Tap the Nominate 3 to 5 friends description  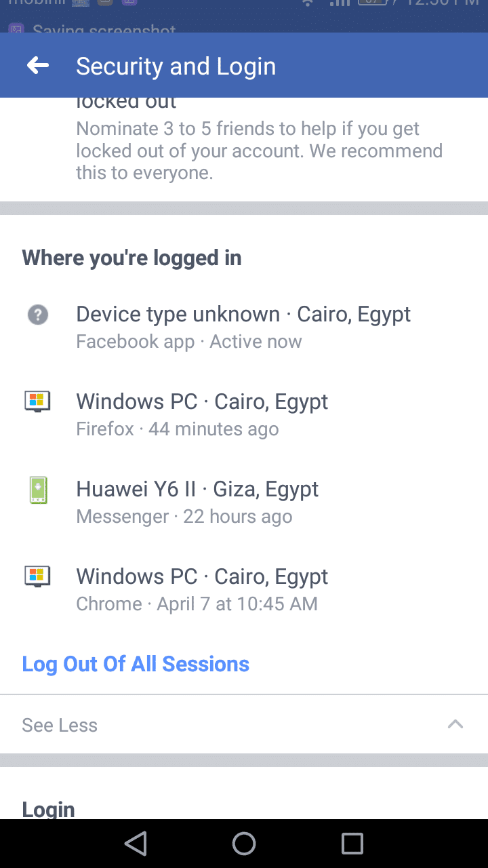coord(259,151)
